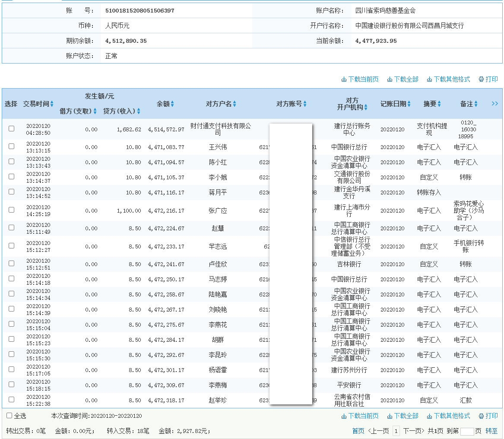Sort by remarks (备注) column arrows
This screenshot has height=439, width=504.
(476, 104)
